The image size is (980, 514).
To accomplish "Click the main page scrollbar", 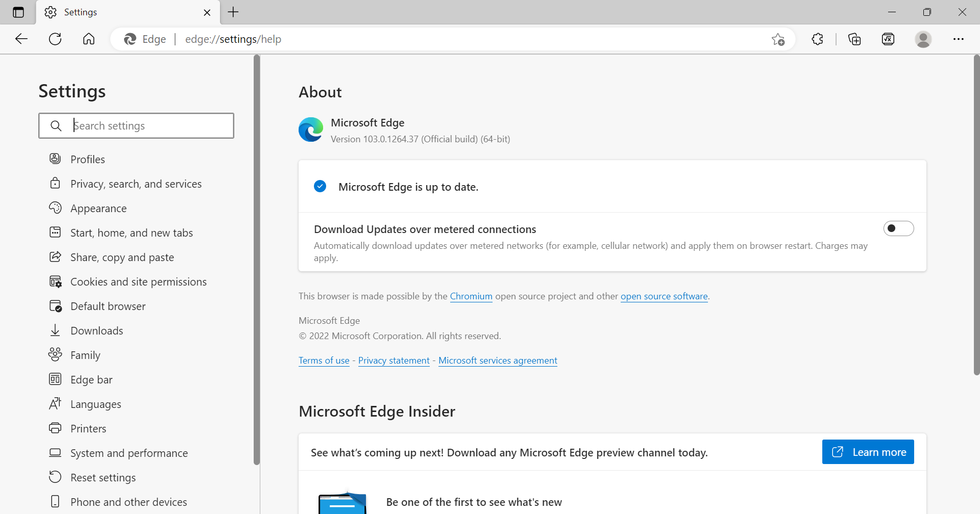I will click(976, 215).
